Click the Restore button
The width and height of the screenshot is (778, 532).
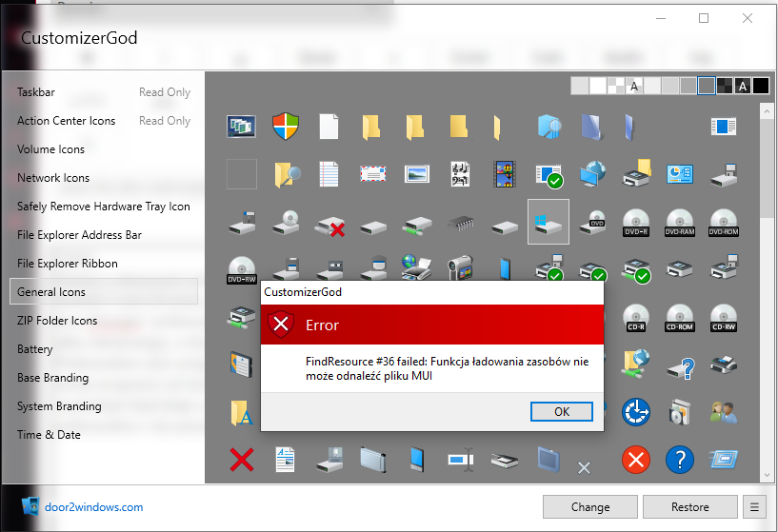[x=689, y=506]
